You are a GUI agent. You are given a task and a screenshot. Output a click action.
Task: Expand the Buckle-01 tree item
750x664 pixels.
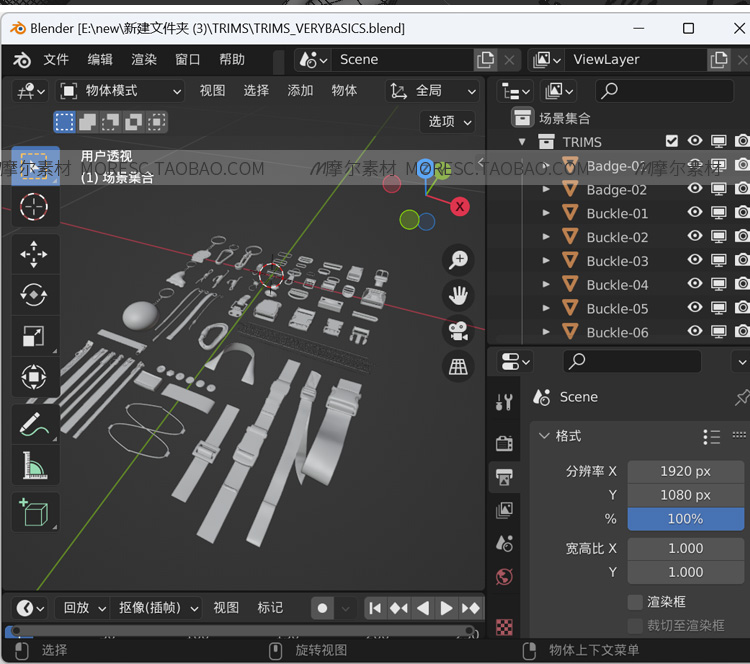tap(546, 213)
